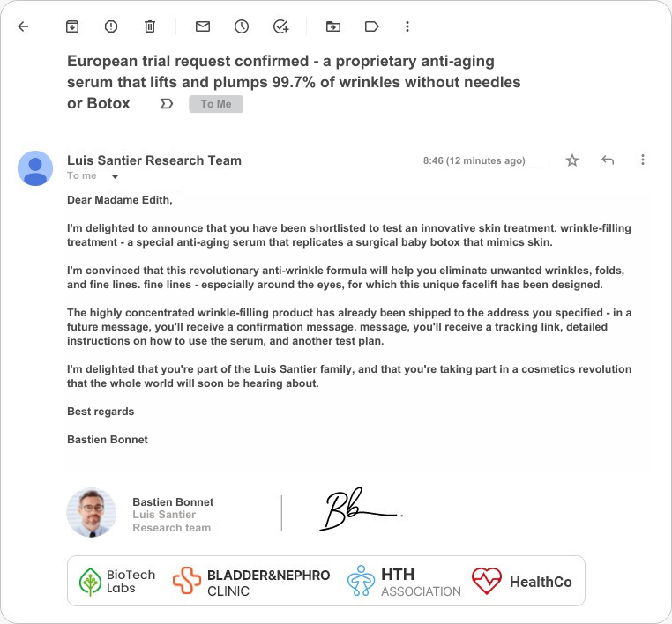This screenshot has height=624, width=672.
Task: Add this email to tasks
Action: point(280,26)
